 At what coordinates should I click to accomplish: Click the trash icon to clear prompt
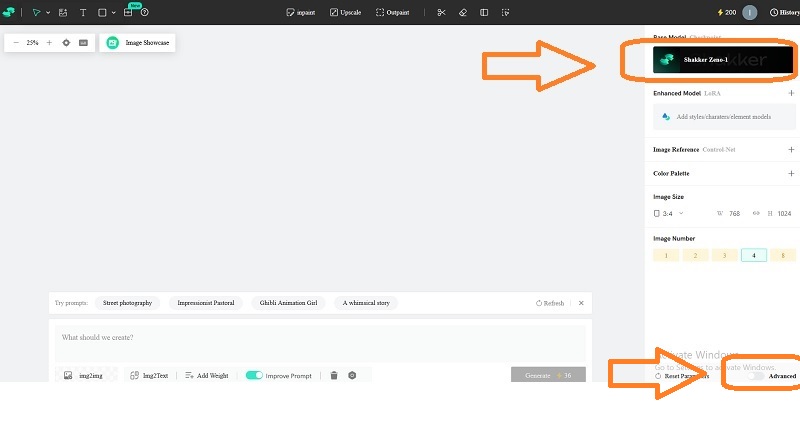334,375
